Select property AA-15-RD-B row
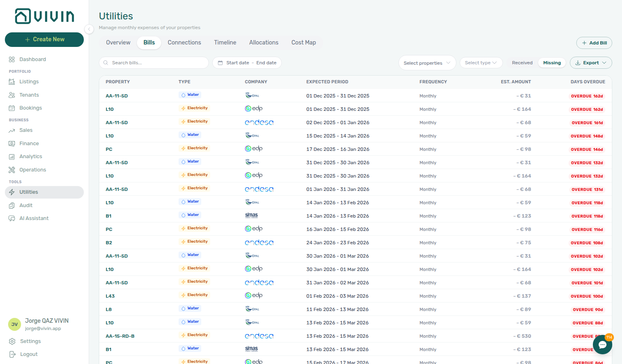This screenshot has height=364, width=622. [355, 336]
